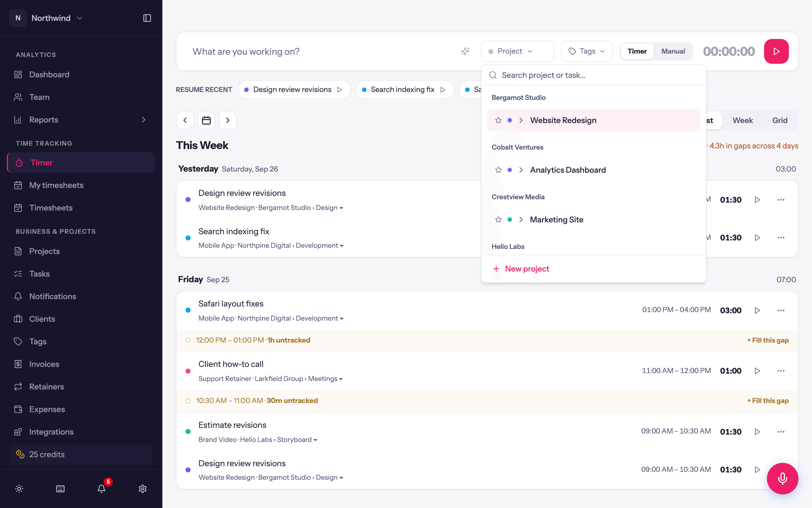Start the timer with pink play button
This screenshot has height=508, width=812.
click(776, 51)
